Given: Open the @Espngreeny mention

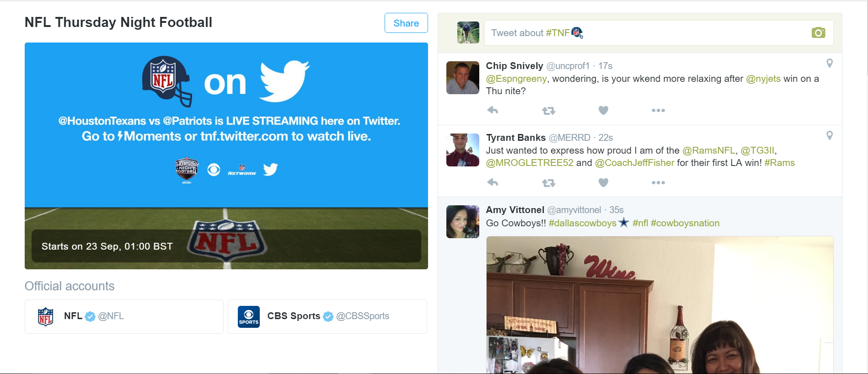Looking at the screenshot, I should [x=516, y=79].
